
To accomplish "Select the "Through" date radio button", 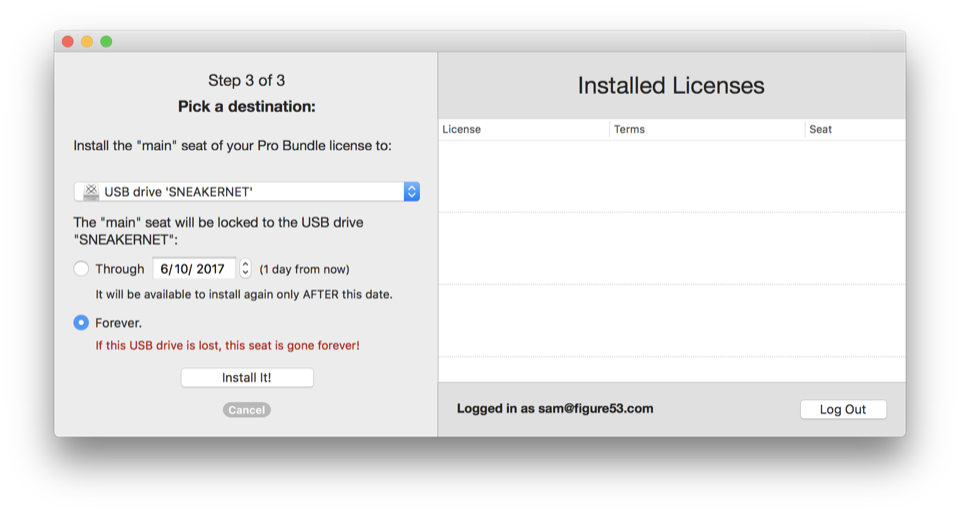I will 81,269.
